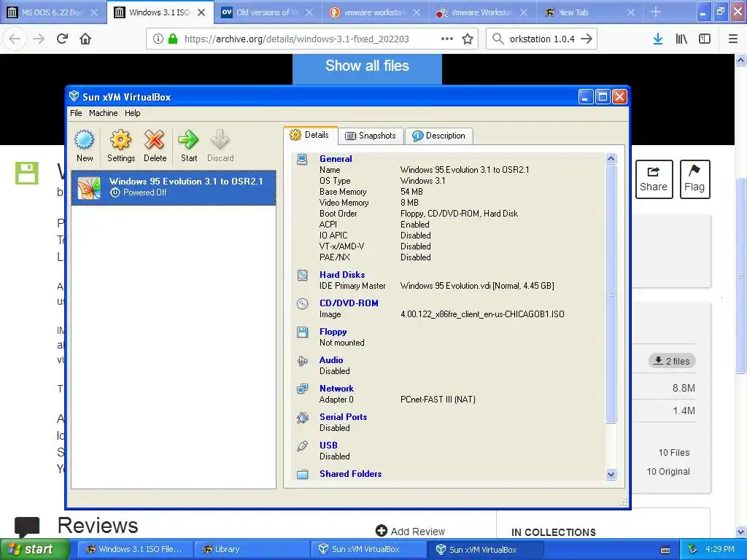Click the Floppy diskette icon
This screenshot has width=747, height=560.
(302, 332)
